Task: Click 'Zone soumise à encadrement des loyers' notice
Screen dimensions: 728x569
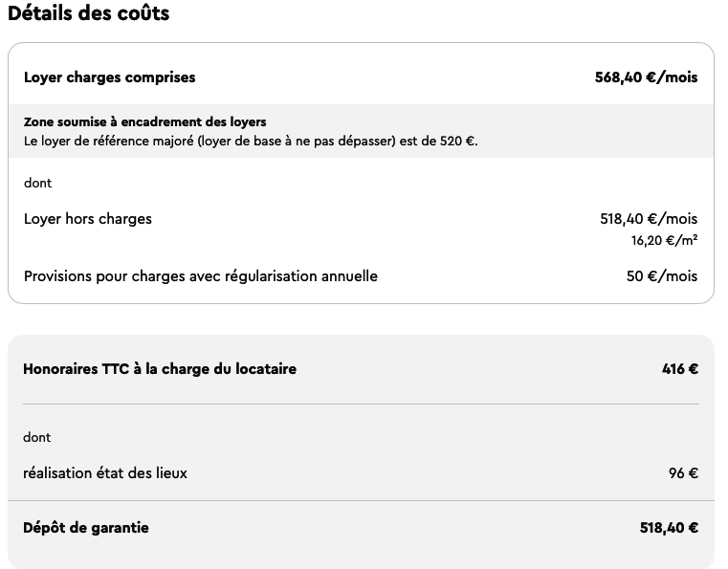Action: (x=144, y=121)
